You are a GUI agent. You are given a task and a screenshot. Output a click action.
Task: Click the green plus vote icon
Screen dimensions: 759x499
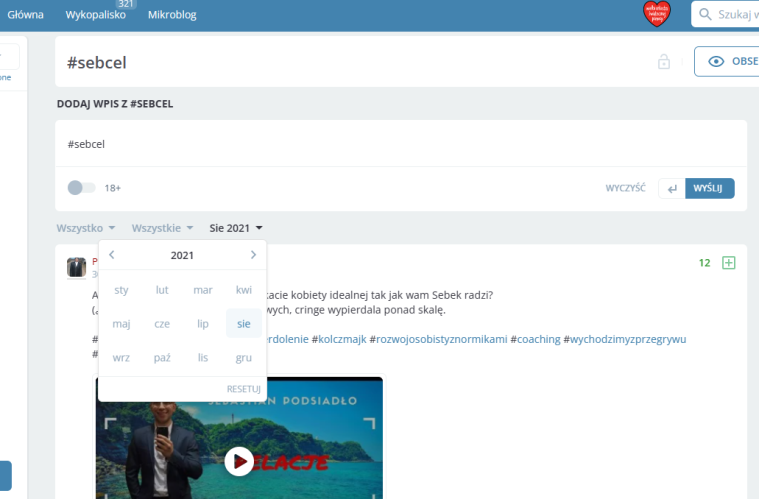pyautogui.click(x=728, y=263)
